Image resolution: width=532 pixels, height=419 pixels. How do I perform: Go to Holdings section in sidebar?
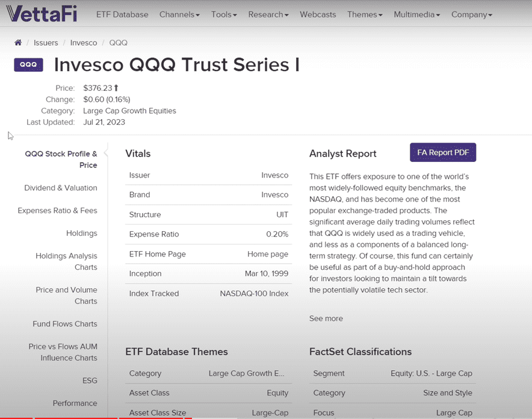tap(81, 233)
